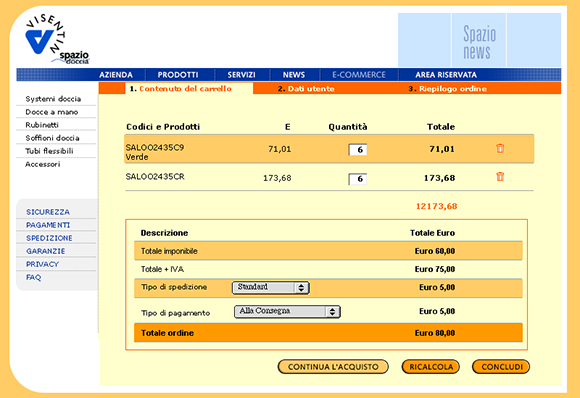Go to AREA RISERVATA
This screenshot has width=580, height=398.
point(446,75)
